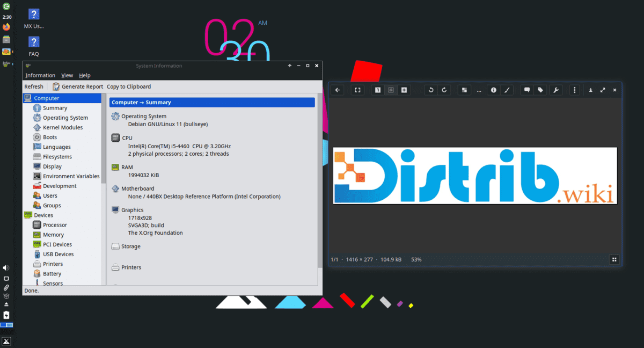Select Environment Variables in sidebar
This screenshot has width=644, height=348.
pyautogui.click(x=71, y=176)
